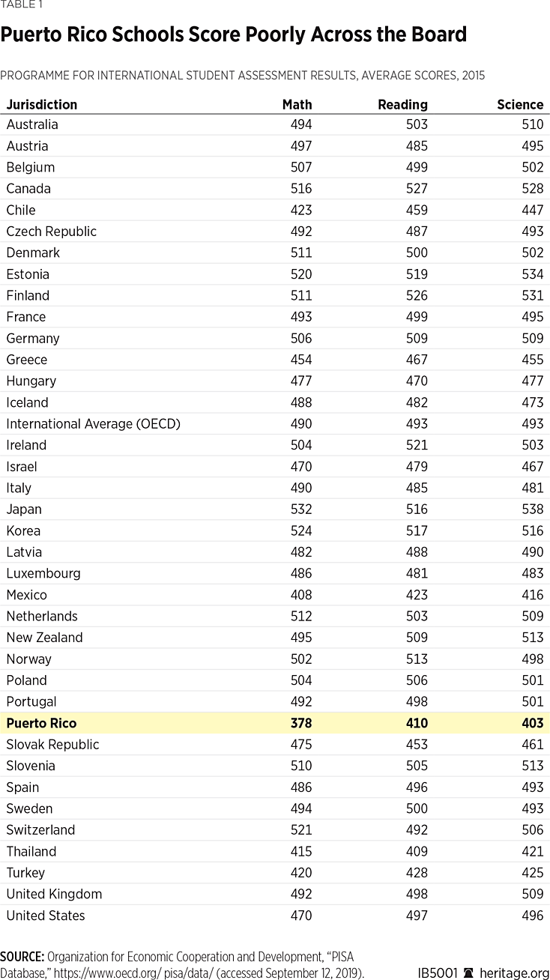Select the United Kingdom row label
Screen dimensions: 550x980
(54, 894)
